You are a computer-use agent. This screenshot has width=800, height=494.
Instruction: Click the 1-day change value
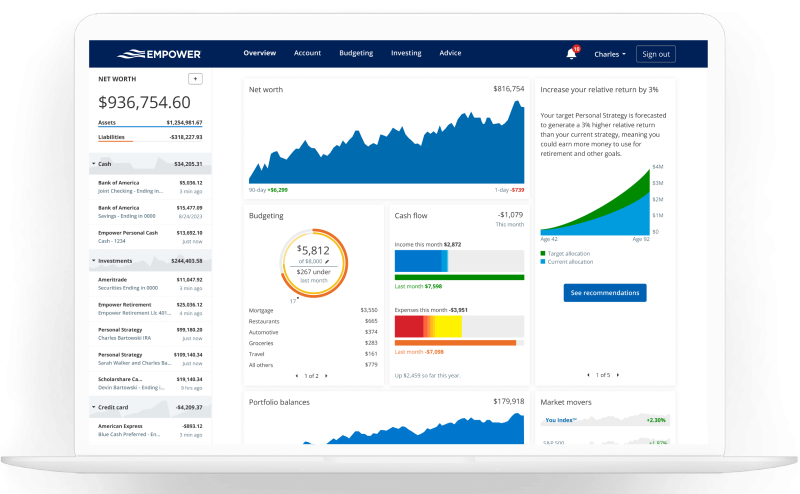point(517,190)
